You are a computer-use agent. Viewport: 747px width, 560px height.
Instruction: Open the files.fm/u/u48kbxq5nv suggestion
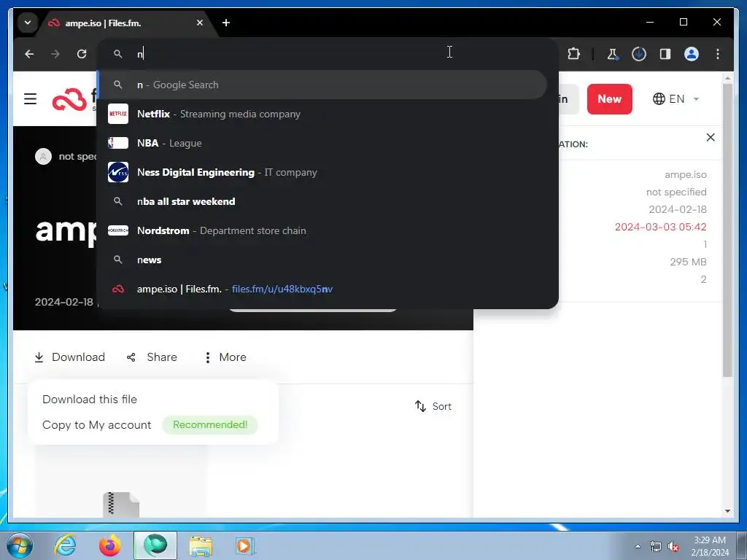322,289
